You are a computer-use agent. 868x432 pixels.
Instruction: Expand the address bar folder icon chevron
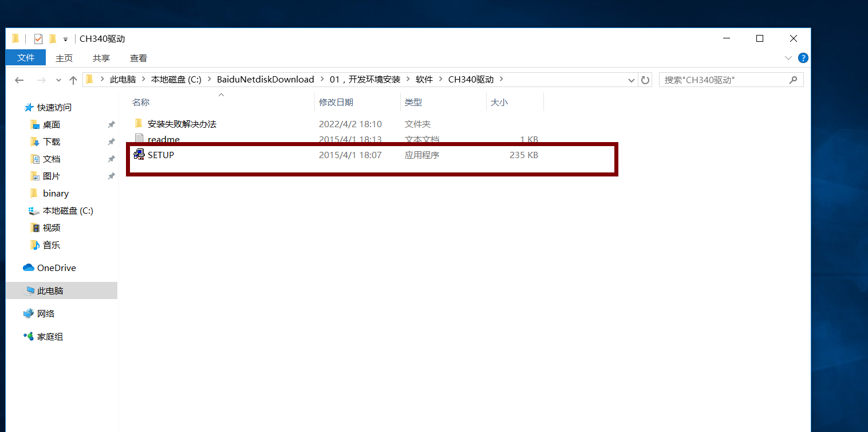pyautogui.click(x=102, y=80)
